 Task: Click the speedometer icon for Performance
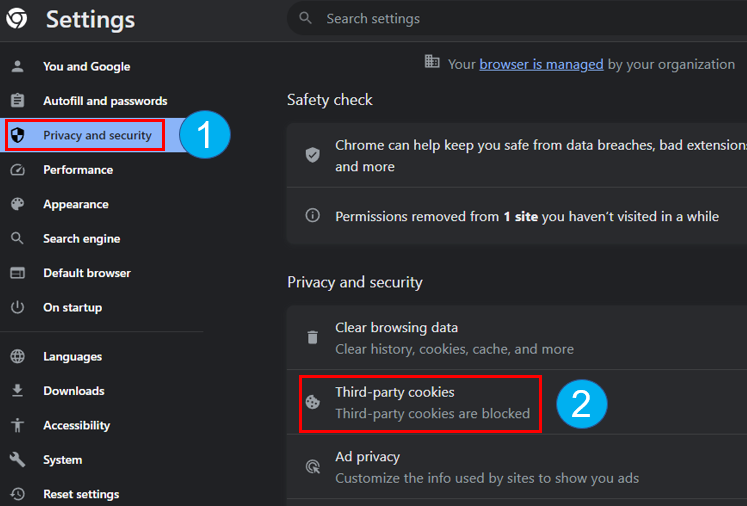point(18,170)
